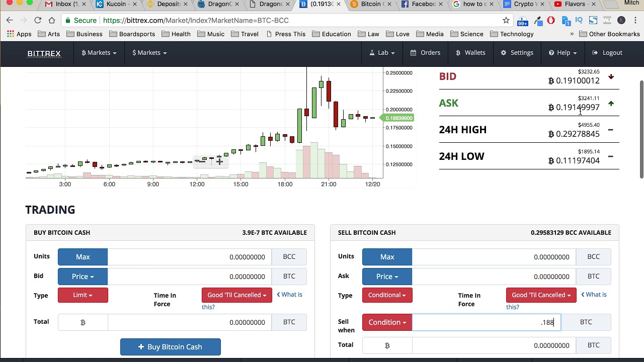
Task: Click the blue S extension icon
Action: [593, 20]
